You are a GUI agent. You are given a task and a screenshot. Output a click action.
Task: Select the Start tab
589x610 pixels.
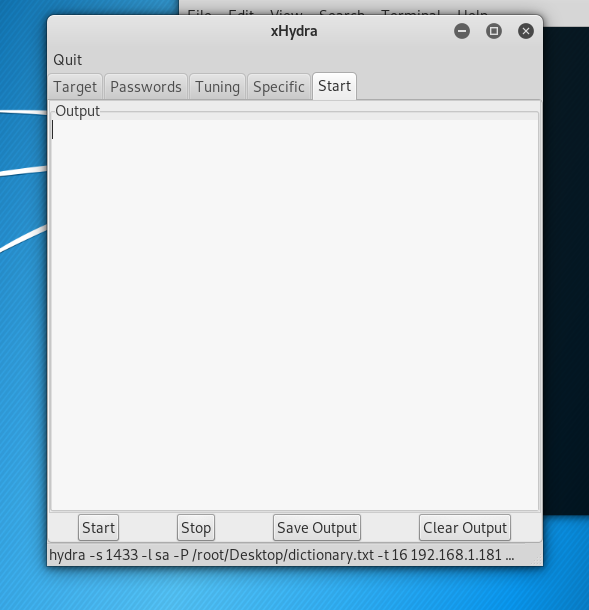(335, 86)
